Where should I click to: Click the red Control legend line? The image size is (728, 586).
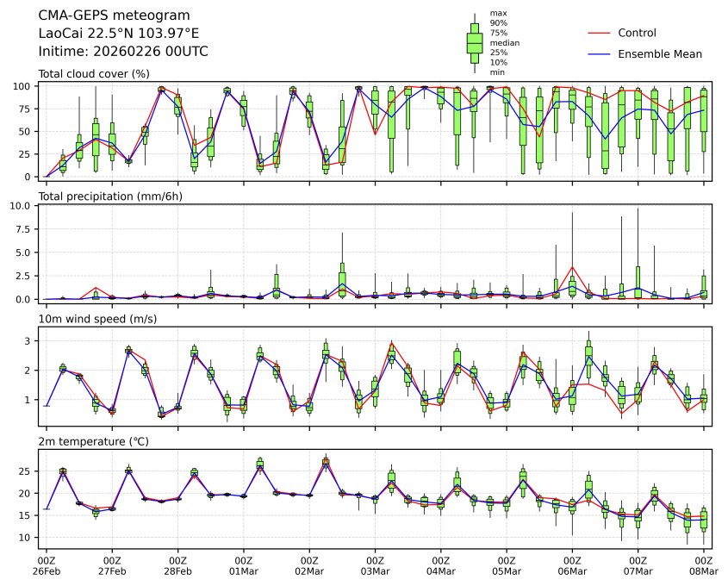(x=600, y=34)
